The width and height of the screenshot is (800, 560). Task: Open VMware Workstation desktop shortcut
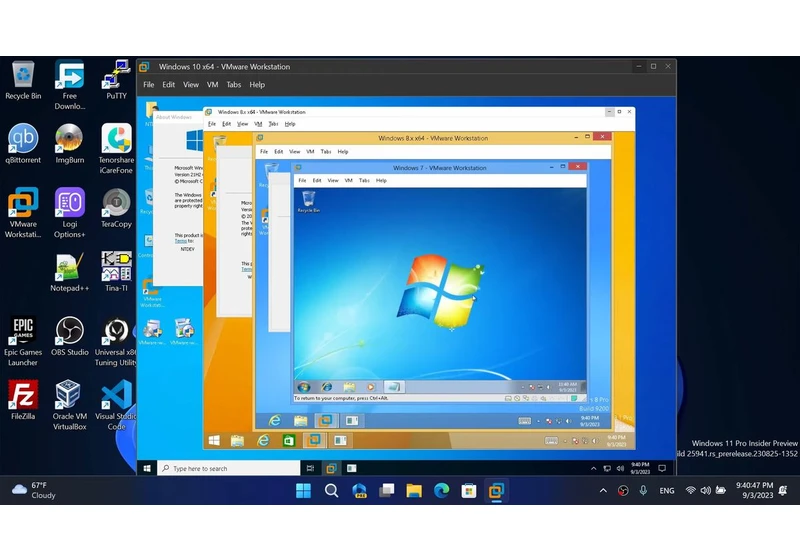[x=23, y=213]
